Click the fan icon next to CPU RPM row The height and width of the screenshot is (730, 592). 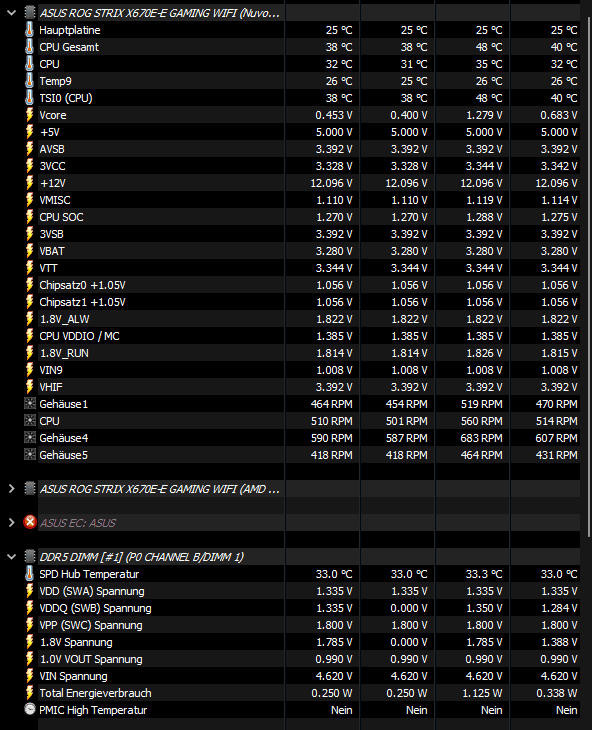[x=30, y=421]
